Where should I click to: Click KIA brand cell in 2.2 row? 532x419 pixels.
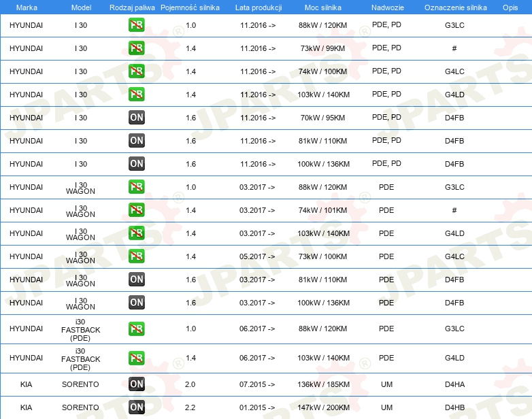tap(26, 407)
